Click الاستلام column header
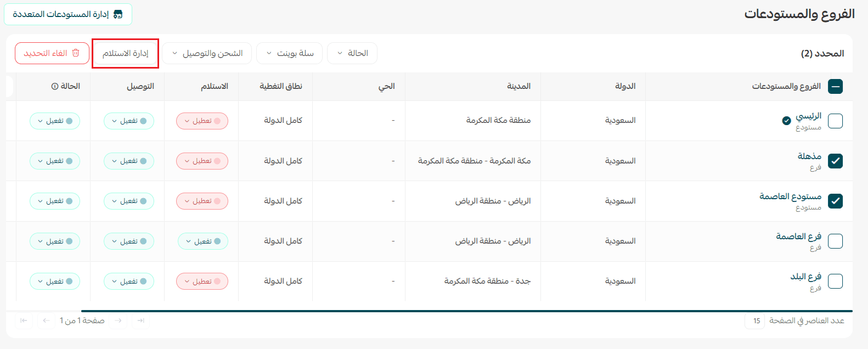Viewport: 868px width, 349px height. (215, 86)
